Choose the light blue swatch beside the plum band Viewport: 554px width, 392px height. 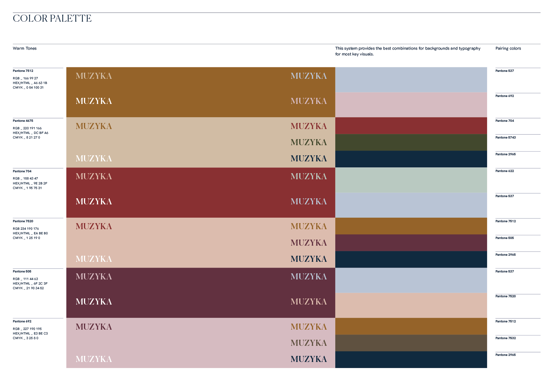(x=411, y=280)
